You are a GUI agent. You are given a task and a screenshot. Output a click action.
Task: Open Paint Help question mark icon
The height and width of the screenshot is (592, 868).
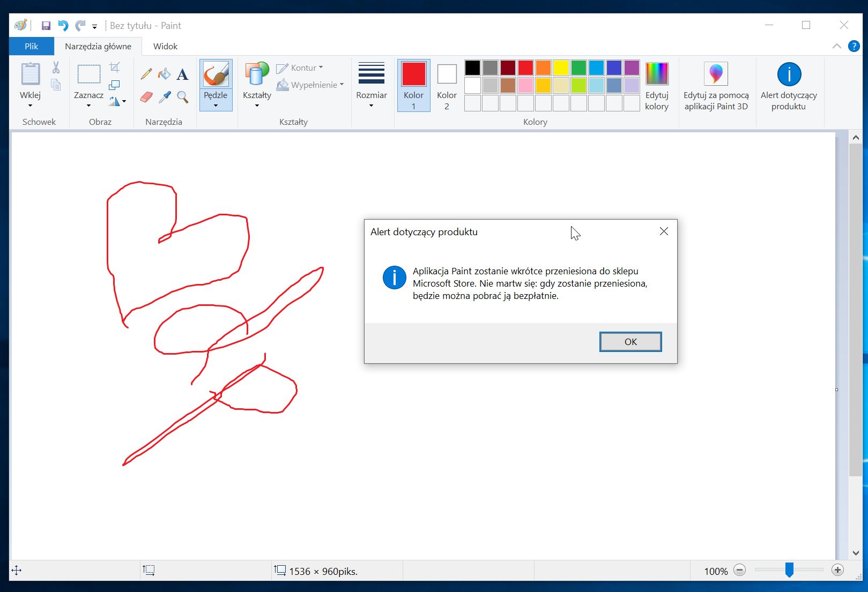854,46
